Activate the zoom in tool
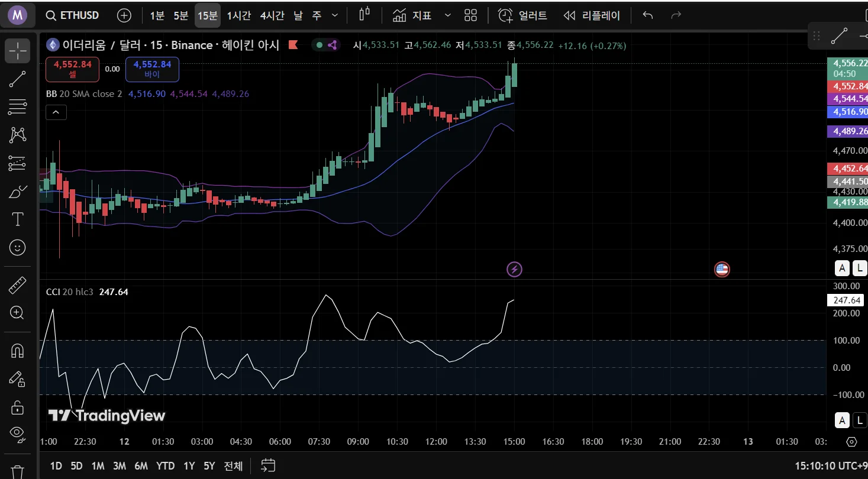 18,313
